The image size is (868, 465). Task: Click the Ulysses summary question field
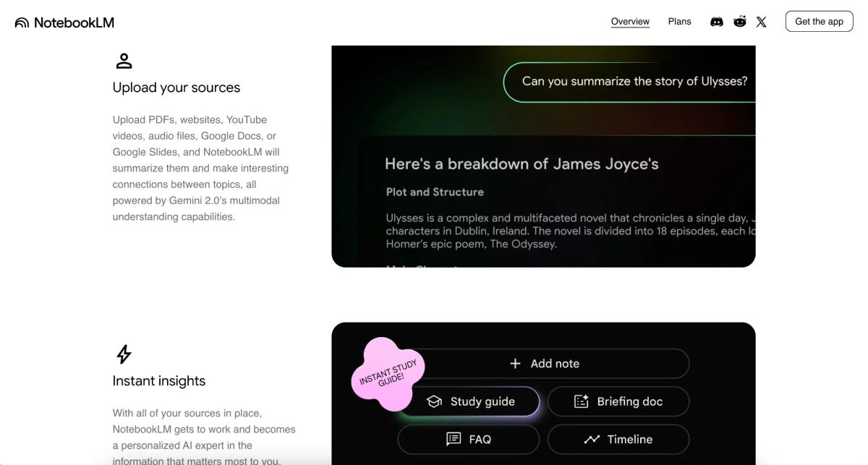point(634,82)
